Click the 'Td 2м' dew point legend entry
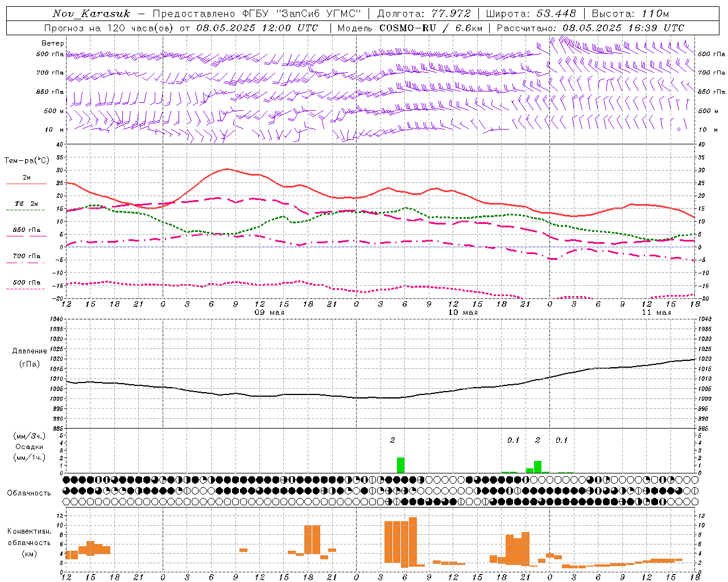 27,203
